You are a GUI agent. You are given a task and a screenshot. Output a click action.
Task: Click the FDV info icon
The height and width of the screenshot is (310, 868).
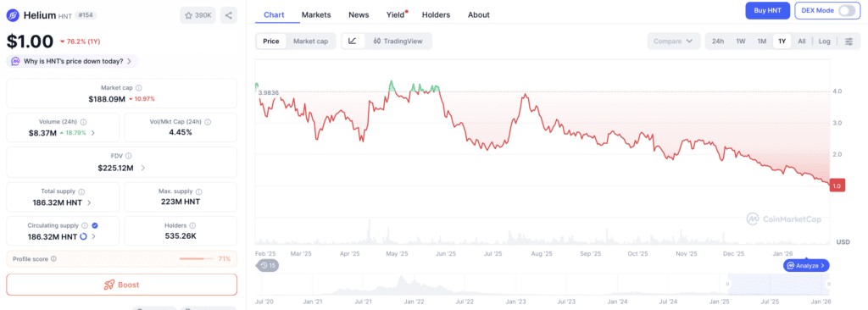[x=129, y=157]
